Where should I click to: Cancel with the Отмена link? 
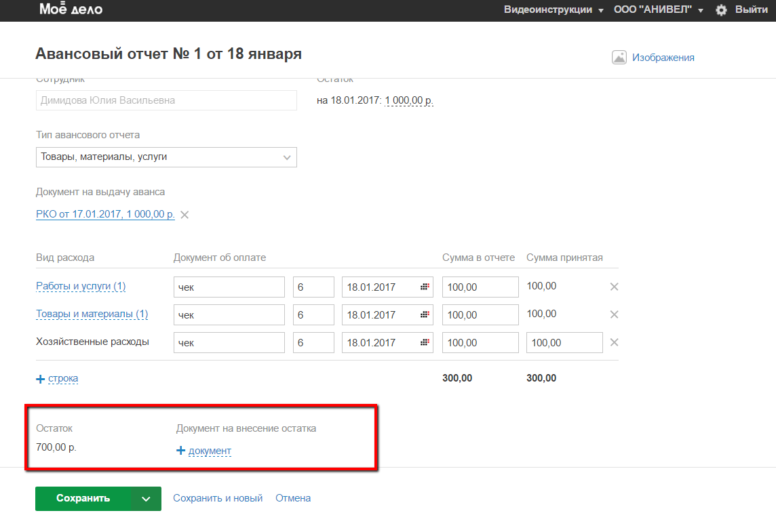(x=293, y=498)
